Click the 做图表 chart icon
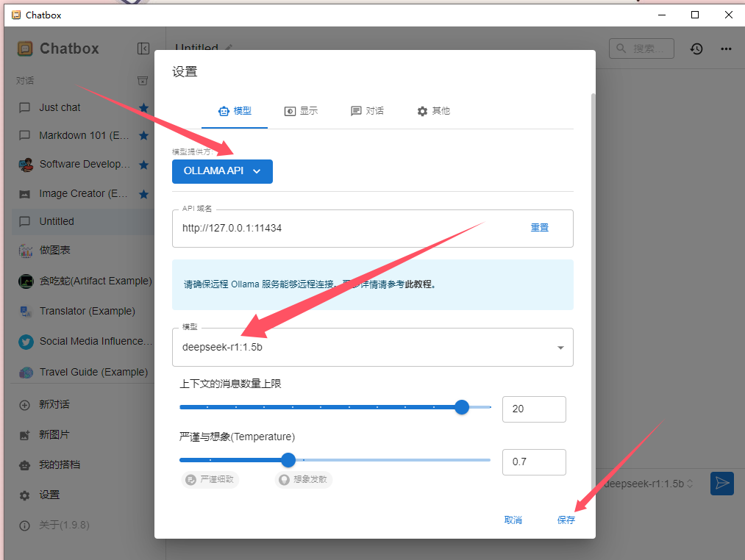Screen dimensions: 745x560 coord(26,251)
